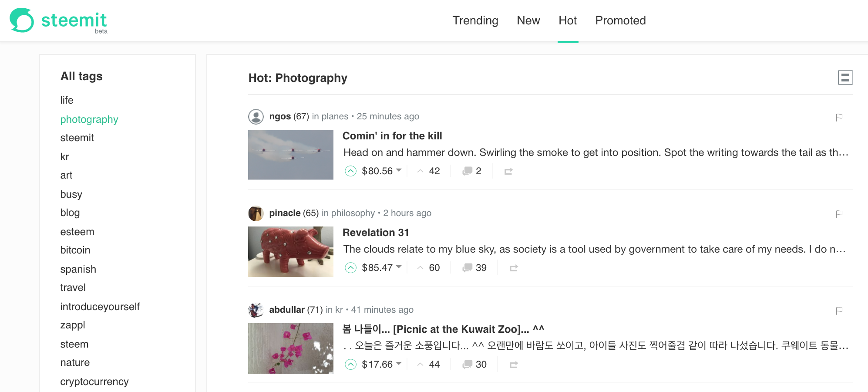Resteem the Kuwait Zoo picnic post
Image resolution: width=868 pixels, height=392 pixels.
(514, 365)
